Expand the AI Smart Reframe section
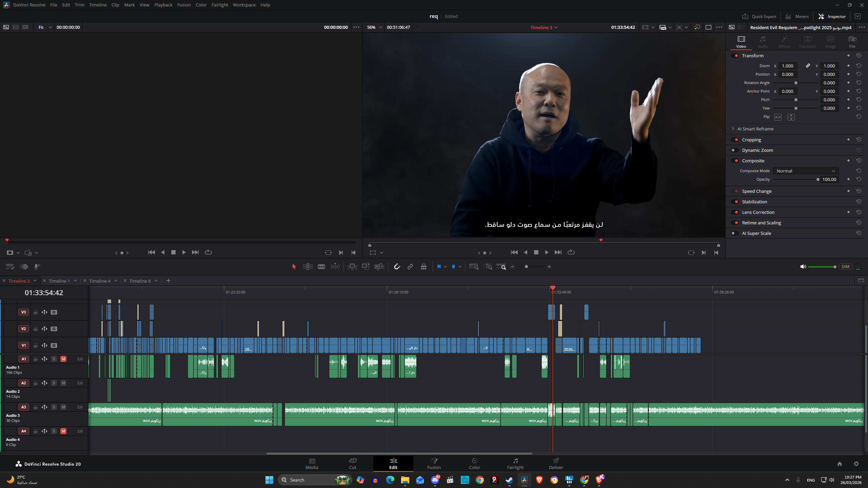Screen dimensions: 868x488 pos(733,129)
